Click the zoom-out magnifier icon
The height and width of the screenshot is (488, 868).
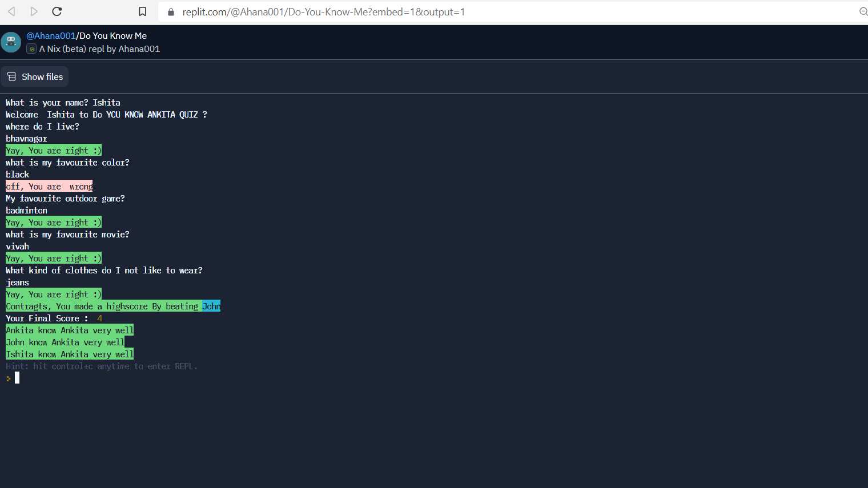pyautogui.click(x=863, y=11)
